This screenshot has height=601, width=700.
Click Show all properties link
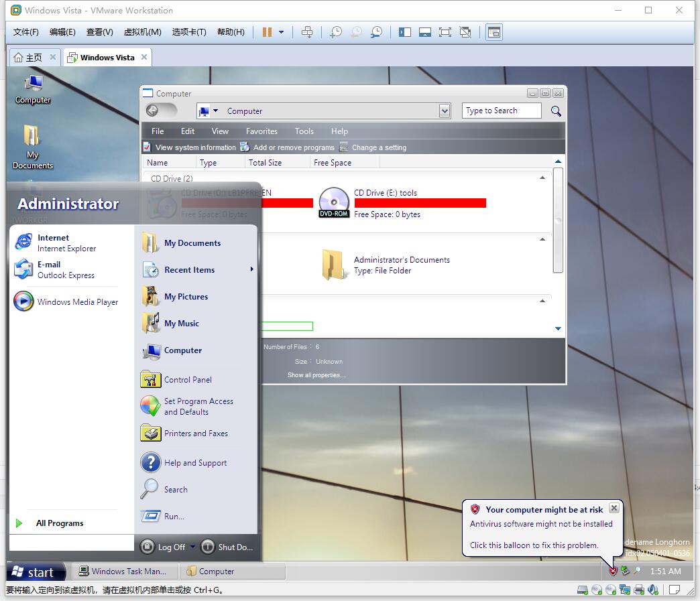point(316,375)
